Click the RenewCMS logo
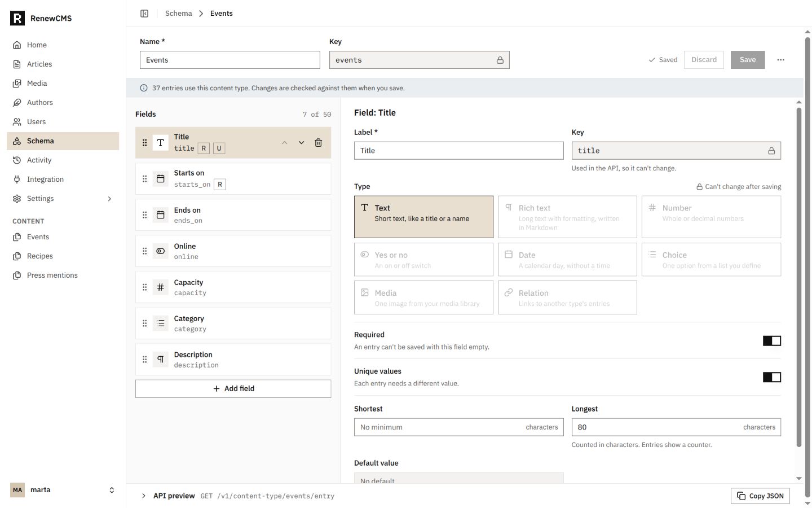 tap(17, 18)
